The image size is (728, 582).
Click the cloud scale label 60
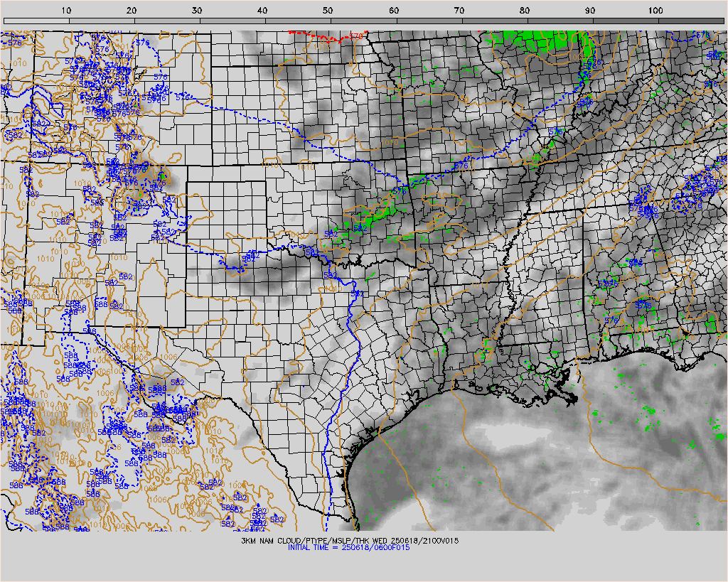click(394, 11)
